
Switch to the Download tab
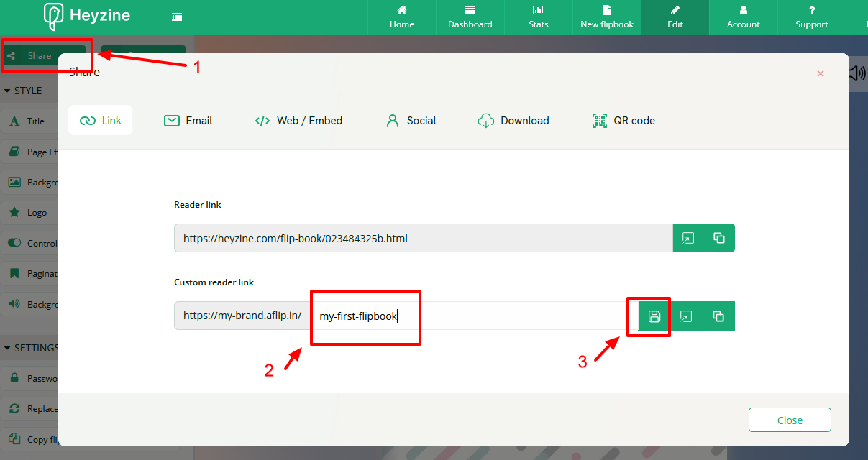click(513, 121)
